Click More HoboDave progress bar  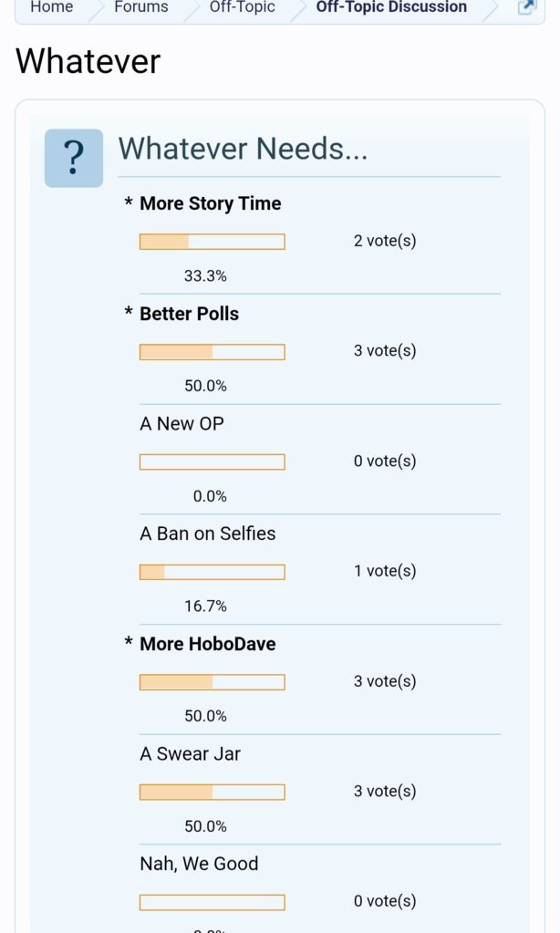pos(213,682)
